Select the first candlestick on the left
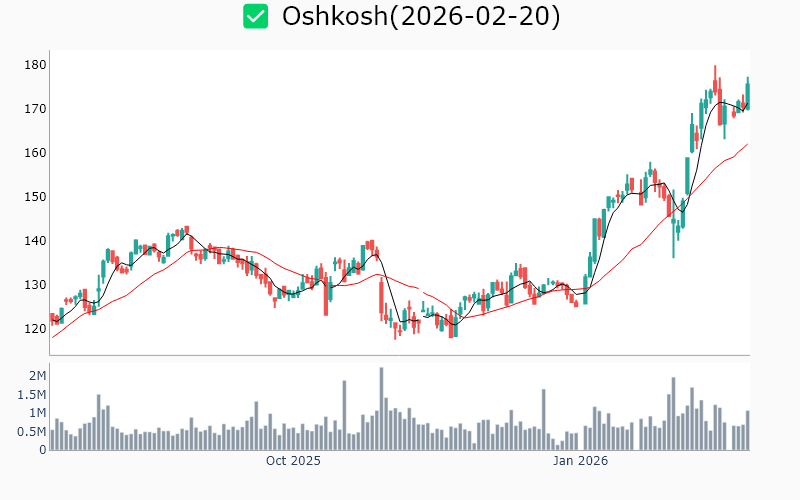This screenshot has width=800, height=500. pyautogui.click(x=52, y=318)
